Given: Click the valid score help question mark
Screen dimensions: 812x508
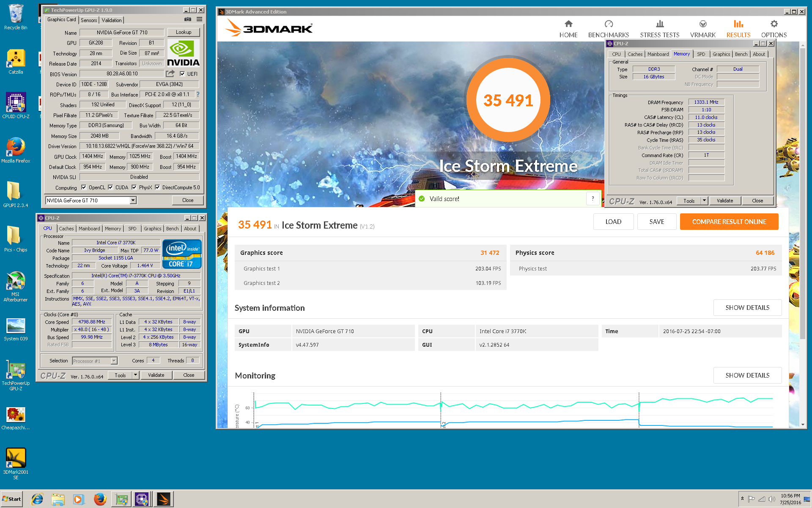Looking at the screenshot, I should click(593, 199).
